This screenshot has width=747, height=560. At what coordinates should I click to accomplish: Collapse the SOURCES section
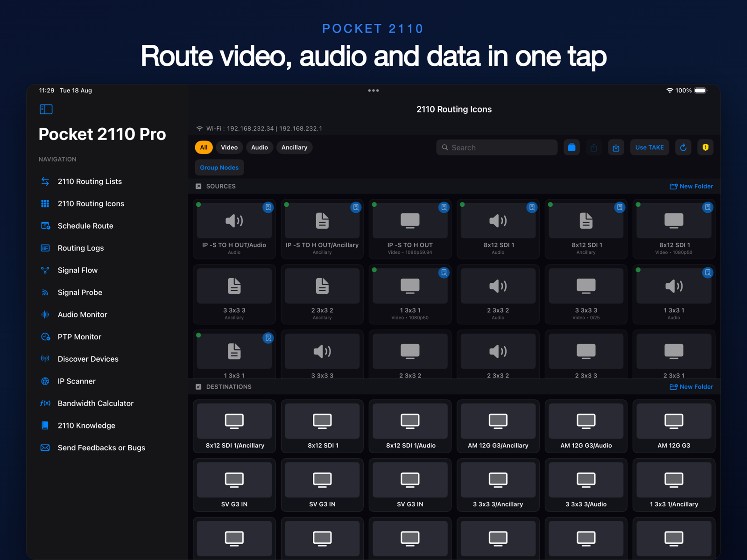click(198, 186)
